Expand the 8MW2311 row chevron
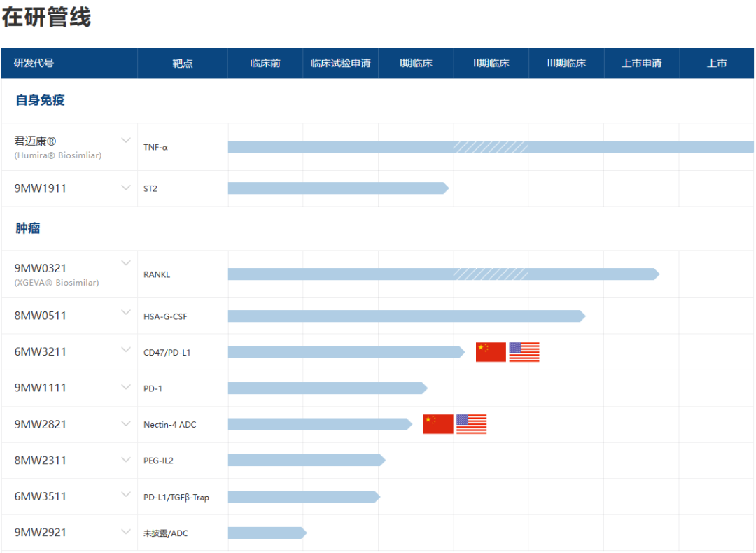Viewport: 756px width, 553px height. (x=126, y=459)
